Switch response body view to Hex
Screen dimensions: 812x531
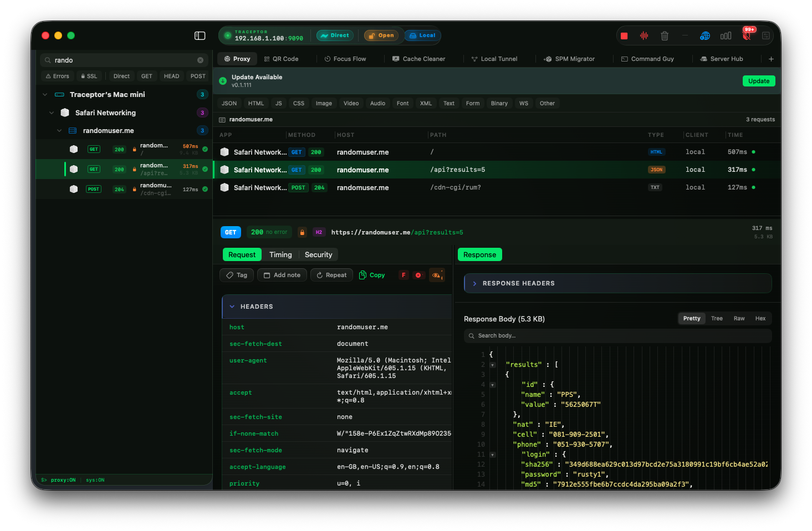(x=760, y=319)
